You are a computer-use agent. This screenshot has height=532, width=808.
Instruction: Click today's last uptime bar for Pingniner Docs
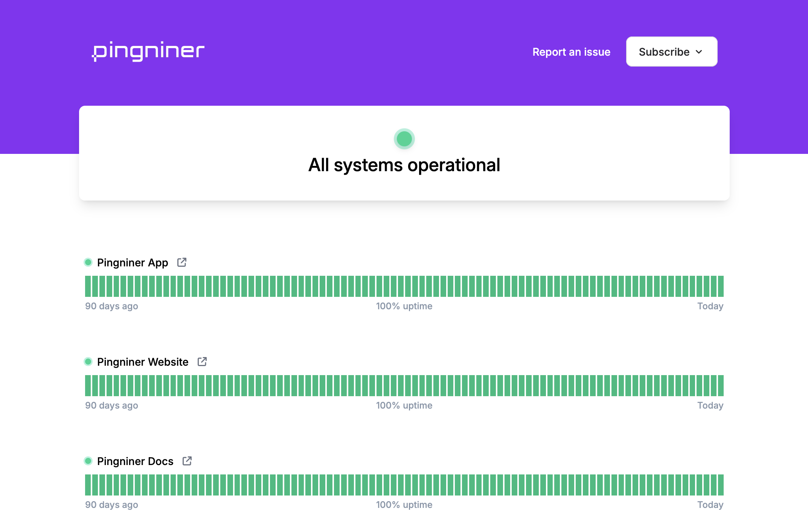720,485
